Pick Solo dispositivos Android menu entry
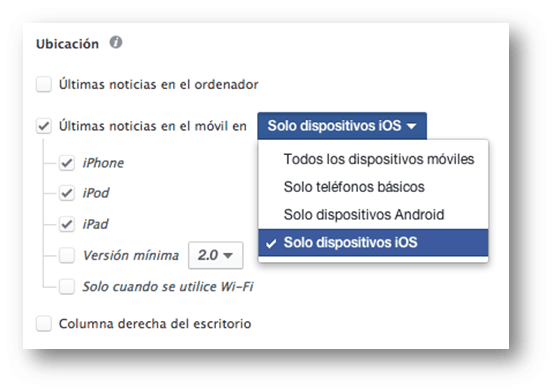Screen dimensions: 552x392 373,215
